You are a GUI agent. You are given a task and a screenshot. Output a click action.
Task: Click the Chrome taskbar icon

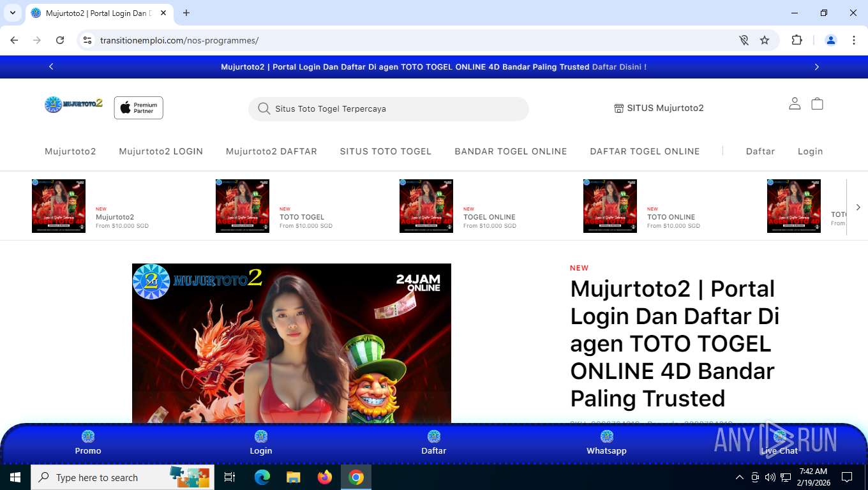356,477
